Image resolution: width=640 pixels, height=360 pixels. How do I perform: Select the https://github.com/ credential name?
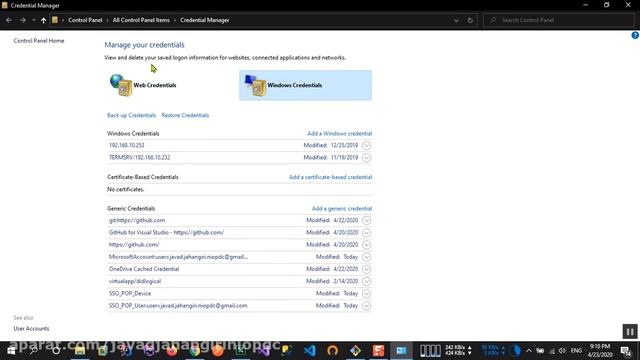[x=134, y=245]
